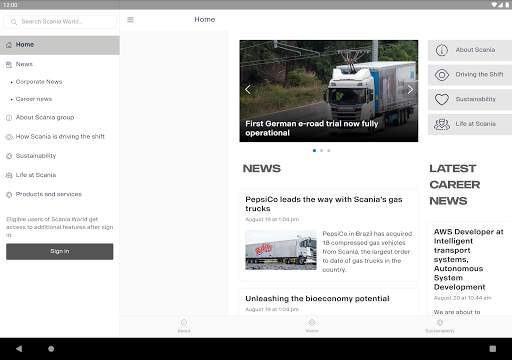Tap the Android home circle button
This screenshot has width=512, height=360.
[51, 349]
